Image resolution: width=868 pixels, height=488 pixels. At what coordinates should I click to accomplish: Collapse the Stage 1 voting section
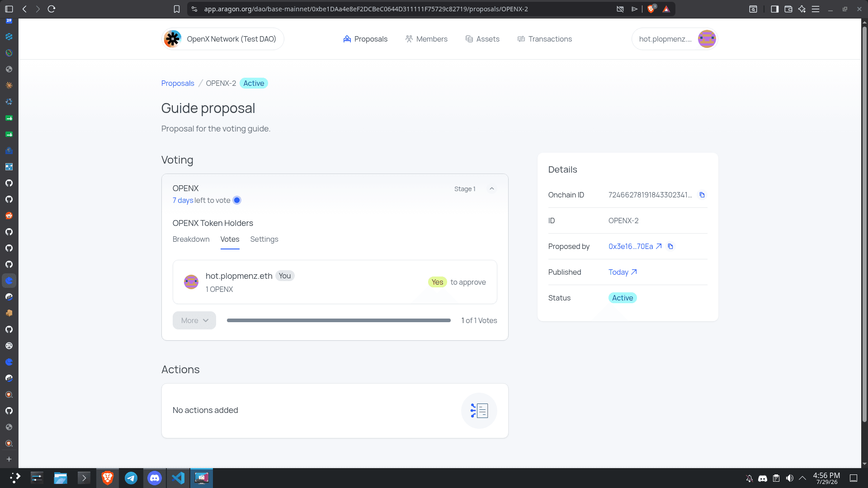click(492, 189)
